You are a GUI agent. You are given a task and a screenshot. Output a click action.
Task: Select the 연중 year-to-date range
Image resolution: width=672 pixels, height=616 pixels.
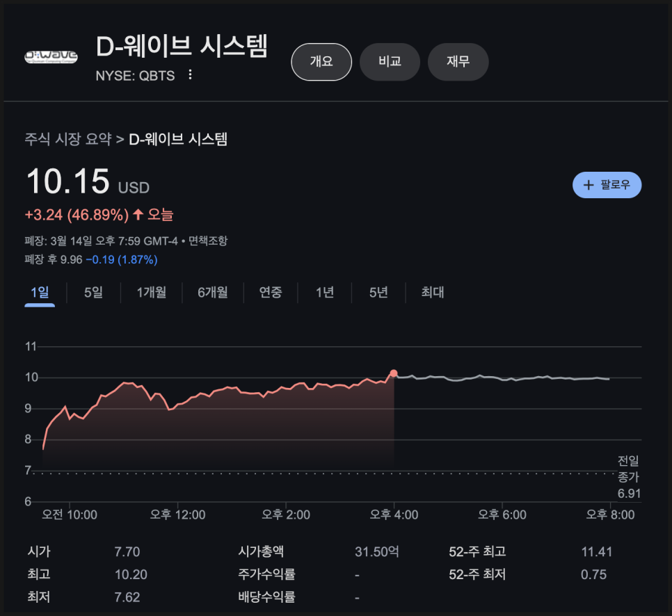271,293
